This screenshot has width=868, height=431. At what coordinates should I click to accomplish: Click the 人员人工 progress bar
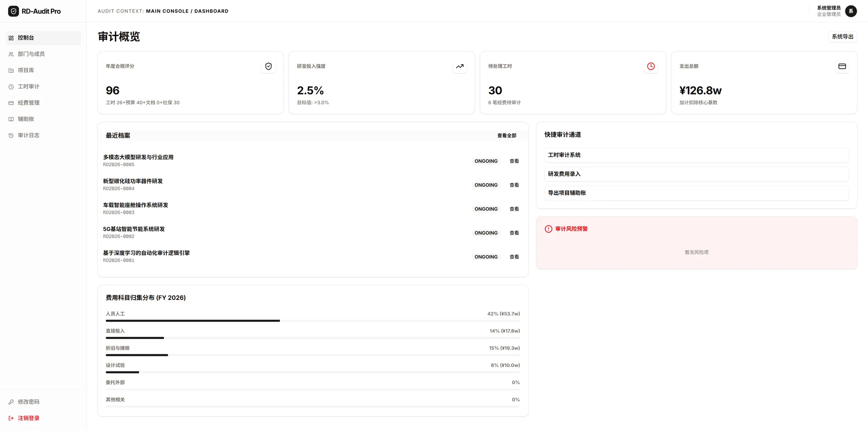click(x=313, y=321)
